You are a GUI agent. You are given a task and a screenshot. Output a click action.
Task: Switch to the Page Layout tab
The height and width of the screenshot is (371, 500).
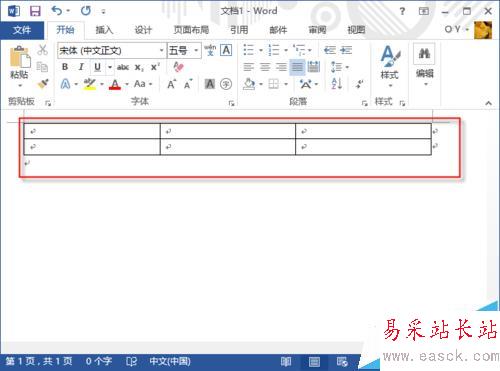pyautogui.click(x=191, y=30)
